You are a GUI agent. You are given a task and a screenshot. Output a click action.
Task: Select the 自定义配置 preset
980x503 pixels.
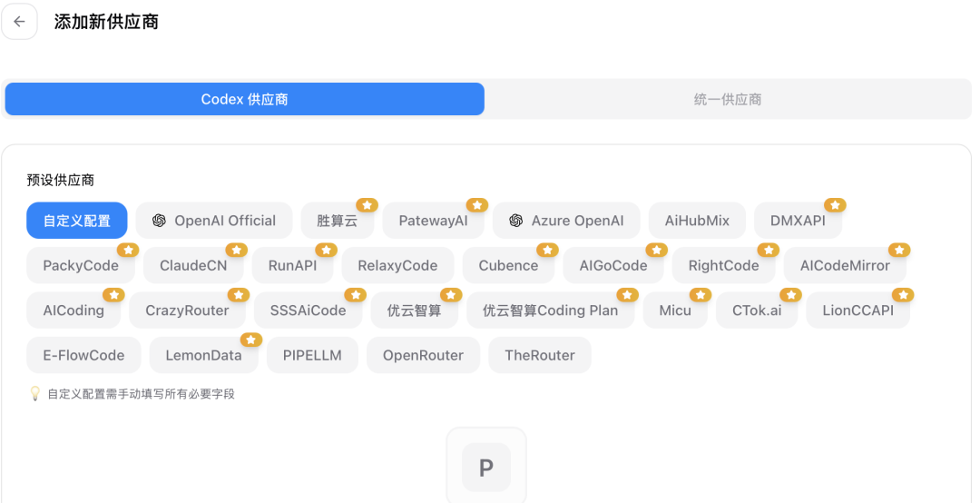point(77,221)
